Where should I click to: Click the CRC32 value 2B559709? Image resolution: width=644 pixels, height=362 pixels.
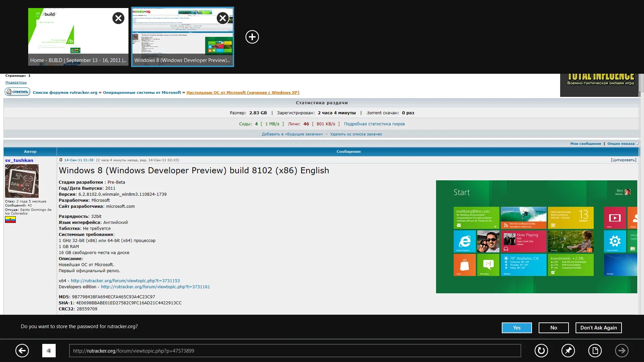tap(87, 309)
